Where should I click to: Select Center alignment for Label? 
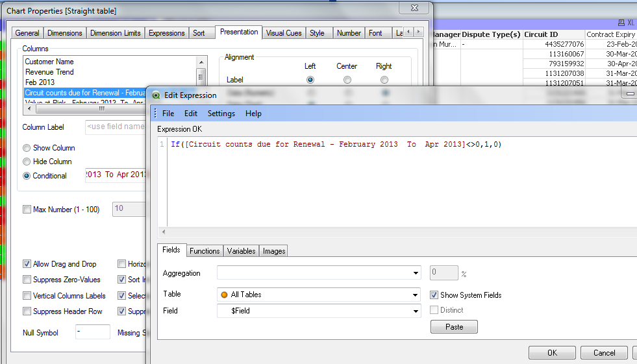click(x=347, y=80)
